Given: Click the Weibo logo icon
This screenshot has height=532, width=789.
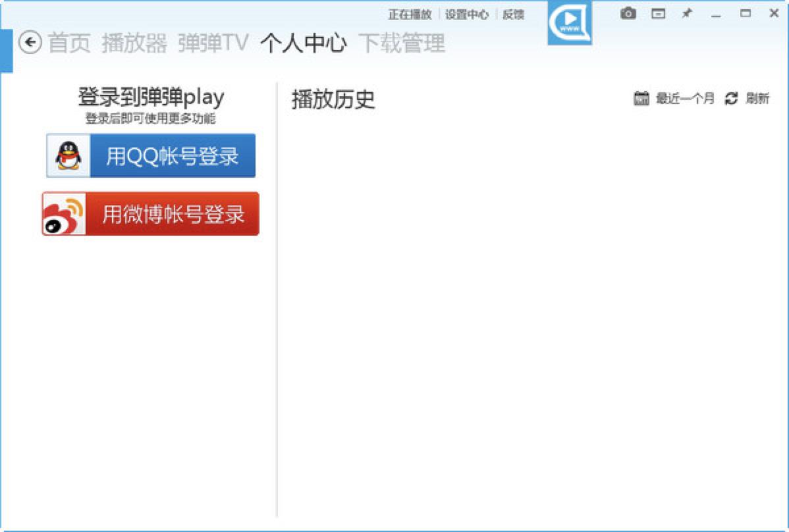Looking at the screenshot, I should [x=63, y=215].
